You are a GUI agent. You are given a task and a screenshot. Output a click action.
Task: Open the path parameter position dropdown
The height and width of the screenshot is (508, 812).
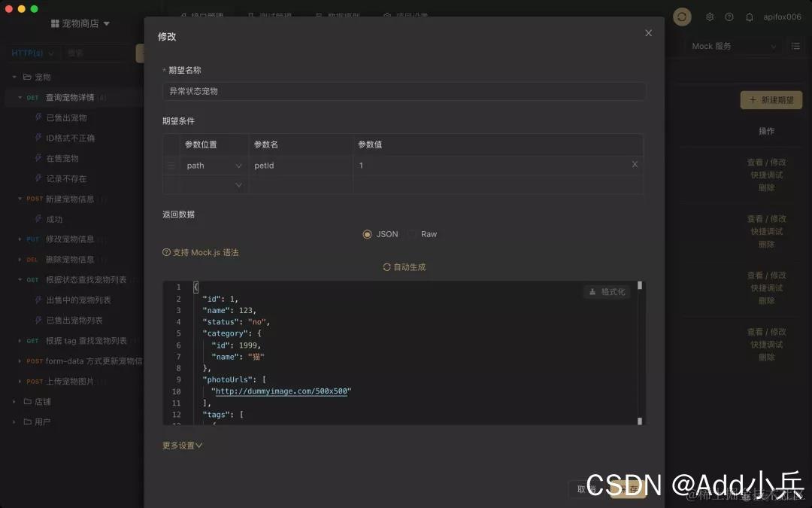[213, 165]
